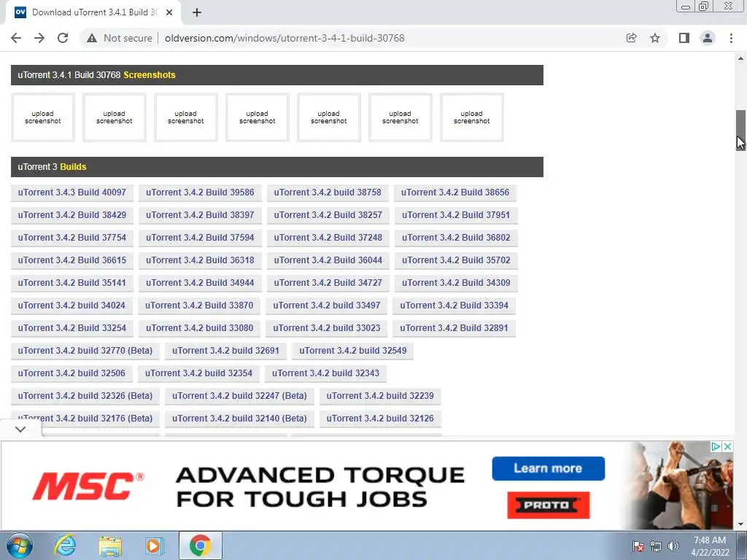The height and width of the screenshot is (560, 747).
Task: Open uTorrent 3.4.2 build 38758
Action: click(328, 192)
